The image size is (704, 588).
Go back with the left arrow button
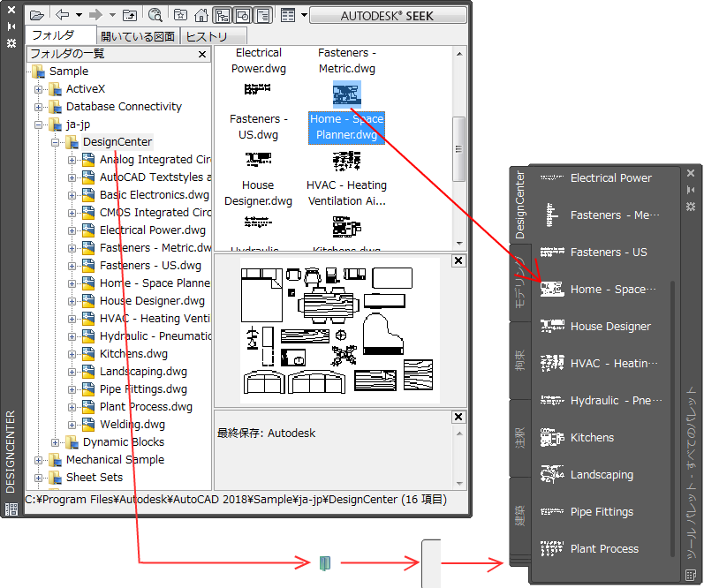click(x=63, y=15)
